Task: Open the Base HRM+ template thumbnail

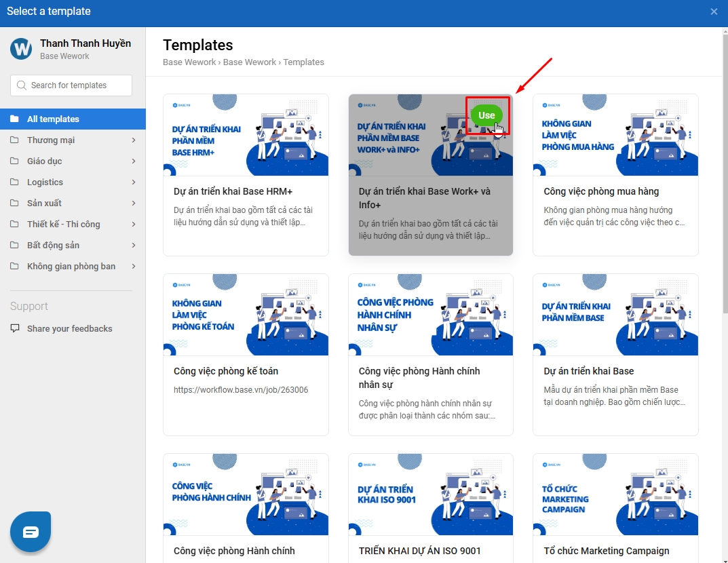Action: [x=246, y=135]
